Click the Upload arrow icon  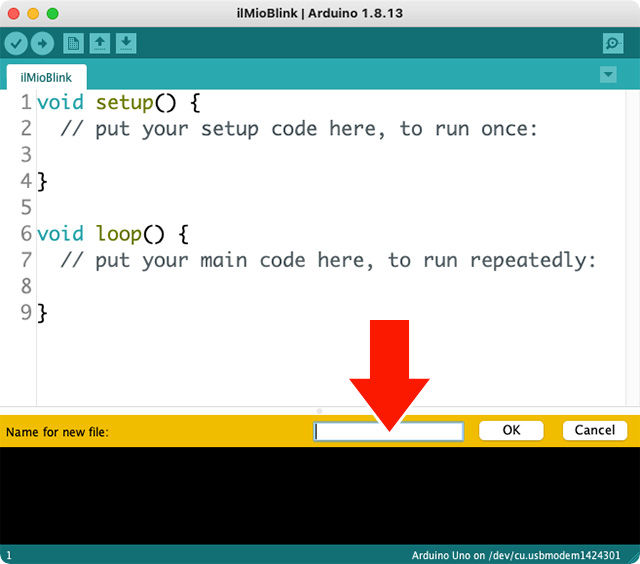[42, 43]
